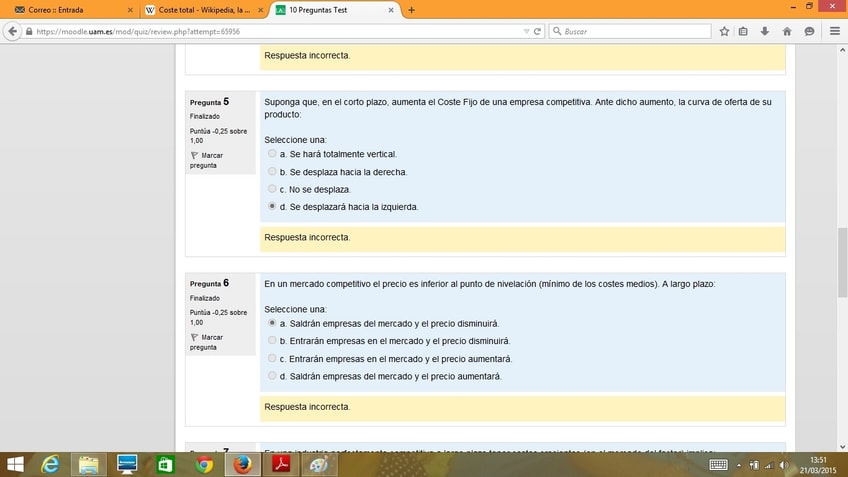Viewport: 848px width, 477px height.
Task: Select b. Entrarán empresas y precio disminuirá
Action: pos(272,340)
